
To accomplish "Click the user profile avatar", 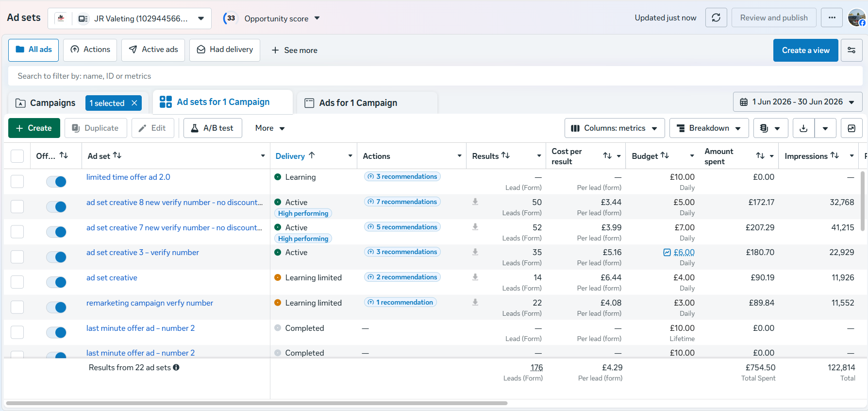I will 856,18.
